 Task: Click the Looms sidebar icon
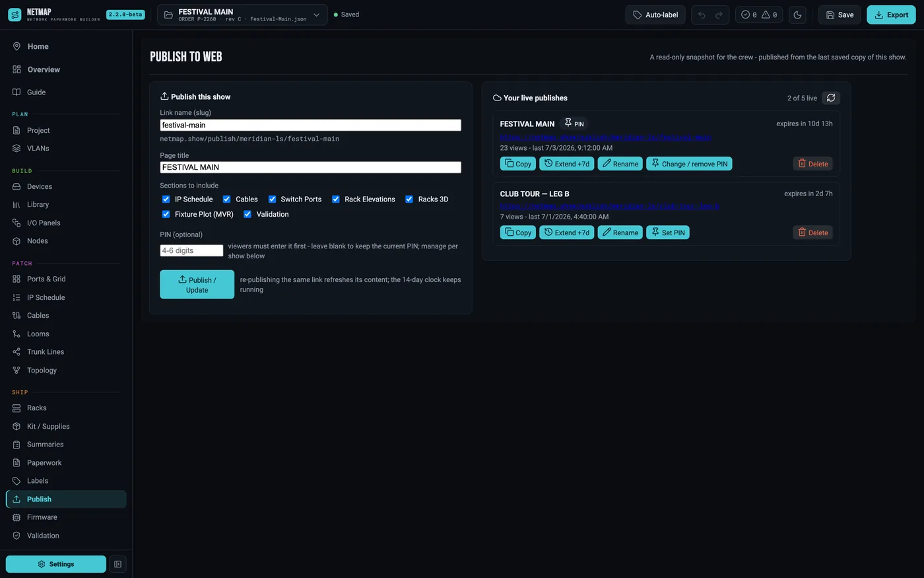pos(16,334)
